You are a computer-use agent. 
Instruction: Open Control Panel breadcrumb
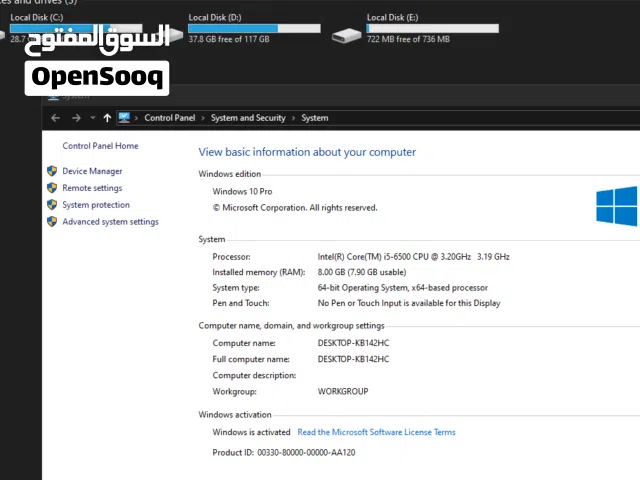[x=170, y=118]
